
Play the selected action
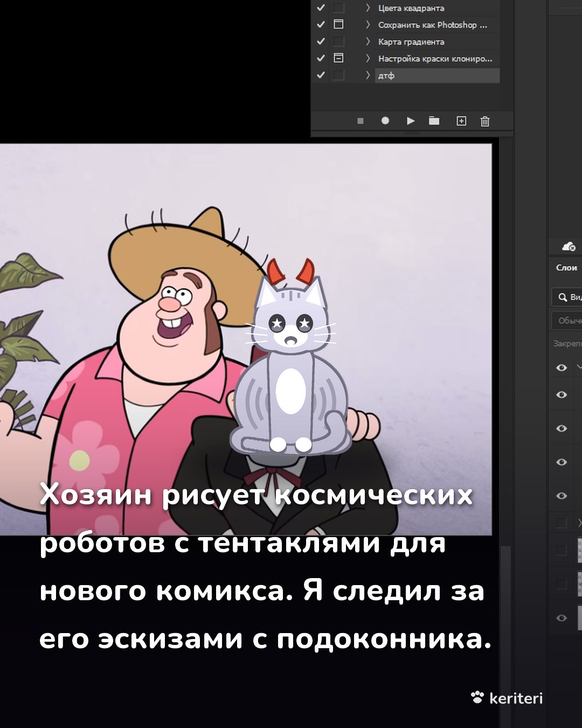pos(411,121)
